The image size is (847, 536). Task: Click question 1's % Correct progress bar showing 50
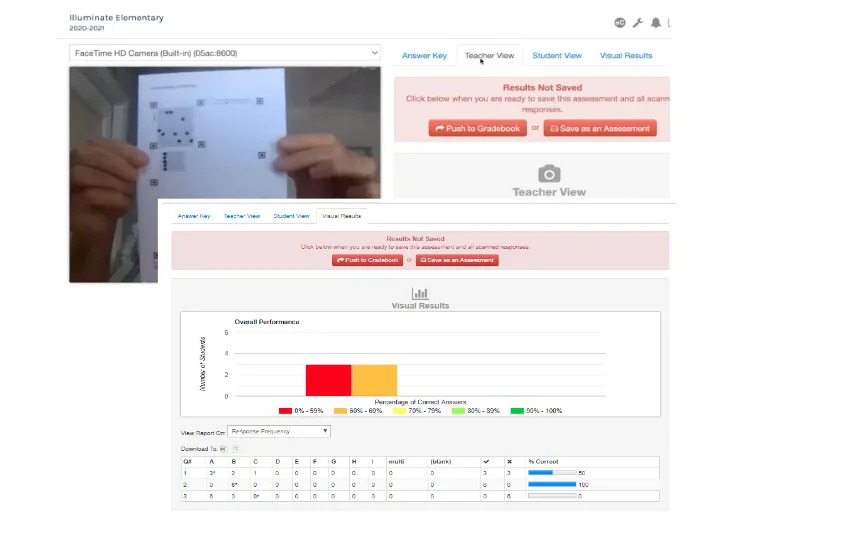tap(552, 473)
